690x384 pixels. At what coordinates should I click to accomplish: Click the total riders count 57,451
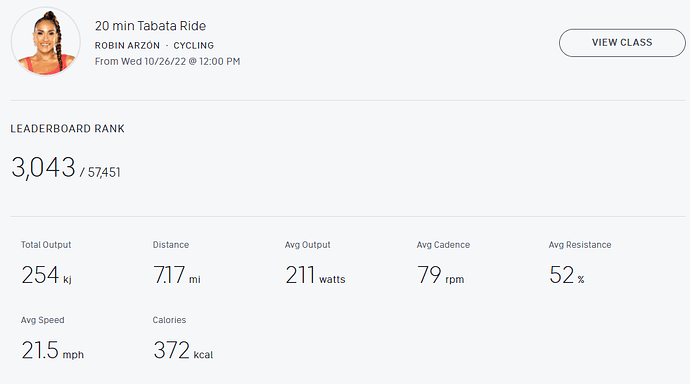point(104,172)
